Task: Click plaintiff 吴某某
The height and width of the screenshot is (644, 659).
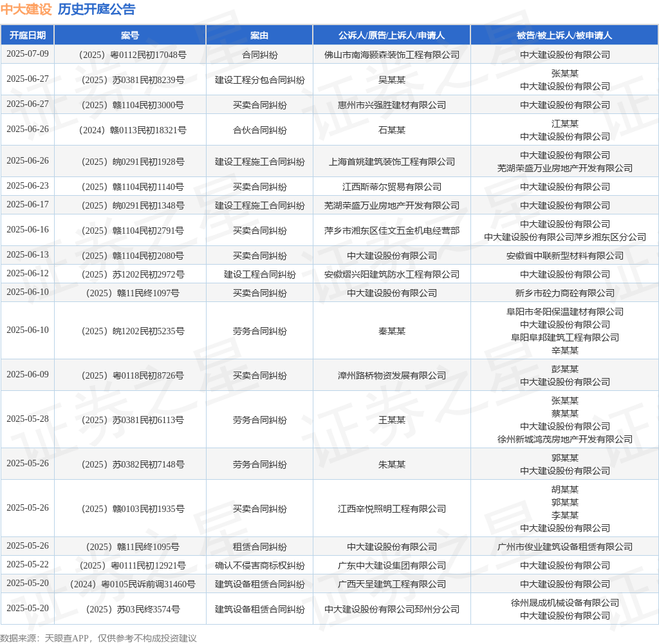Action: [x=392, y=80]
